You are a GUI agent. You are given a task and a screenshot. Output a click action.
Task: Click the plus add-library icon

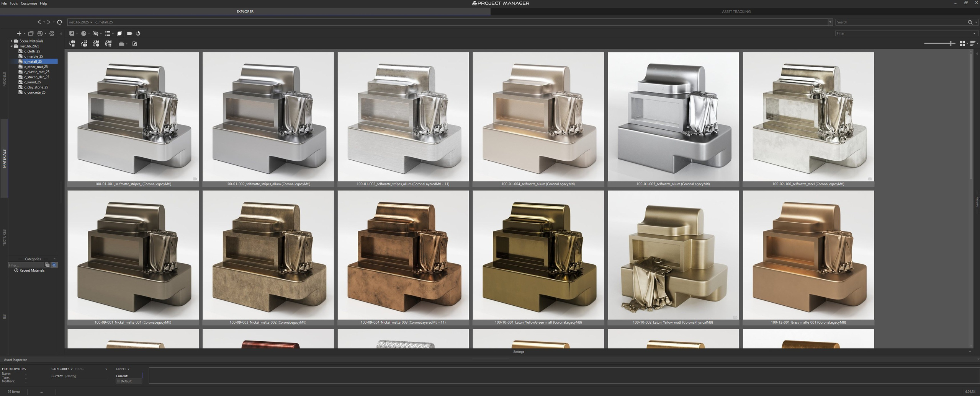click(x=19, y=34)
